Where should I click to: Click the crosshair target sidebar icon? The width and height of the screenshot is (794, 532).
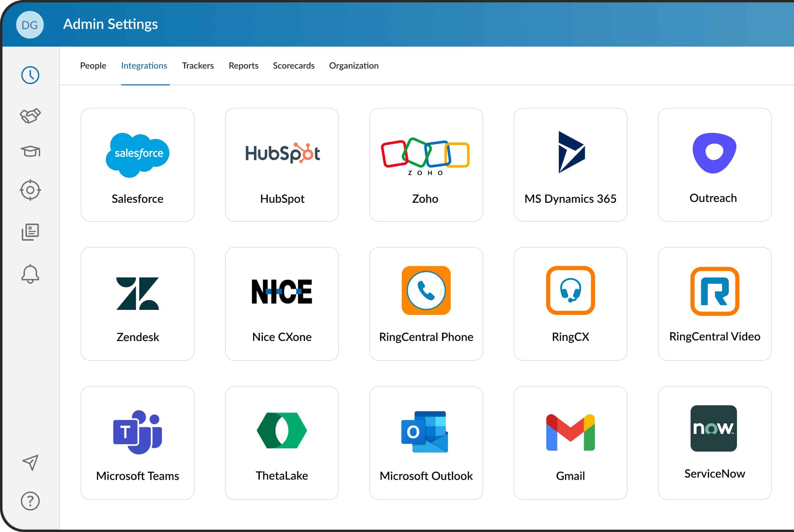pos(30,190)
